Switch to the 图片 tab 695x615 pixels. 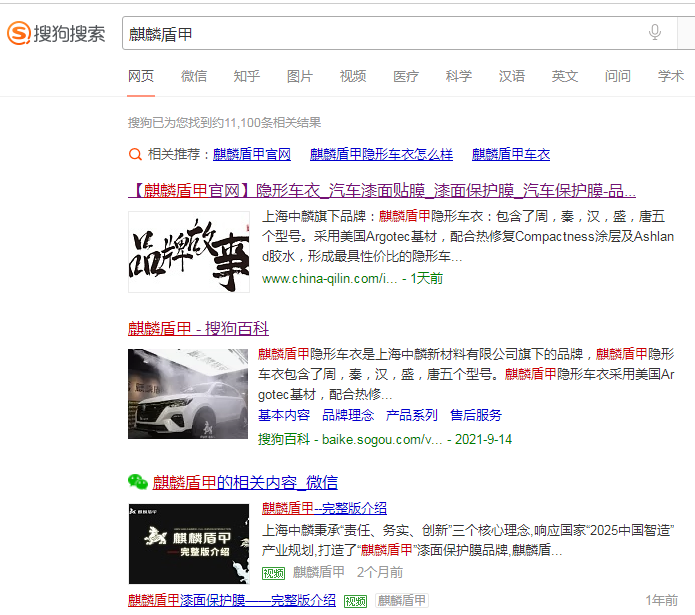300,76
